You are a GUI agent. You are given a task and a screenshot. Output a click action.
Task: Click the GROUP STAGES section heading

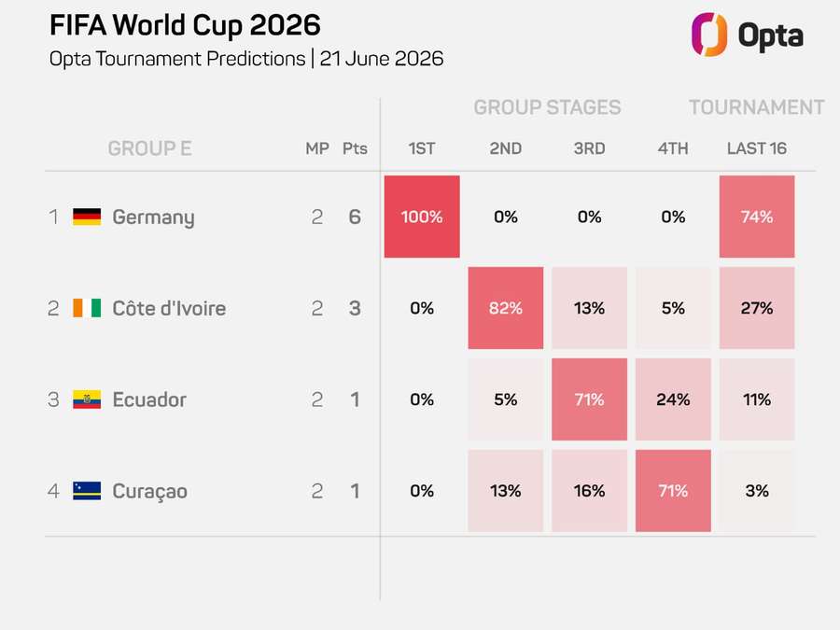[547, 107]
